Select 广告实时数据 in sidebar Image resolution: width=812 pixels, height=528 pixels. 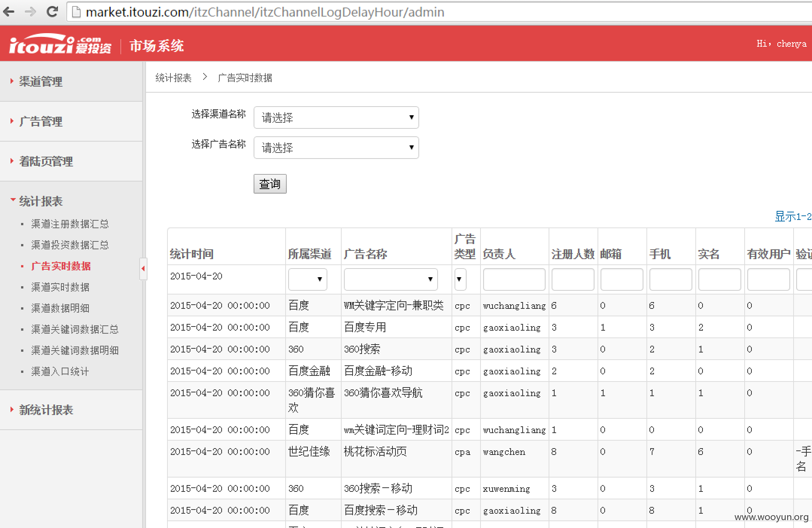[x=61, y=266]
